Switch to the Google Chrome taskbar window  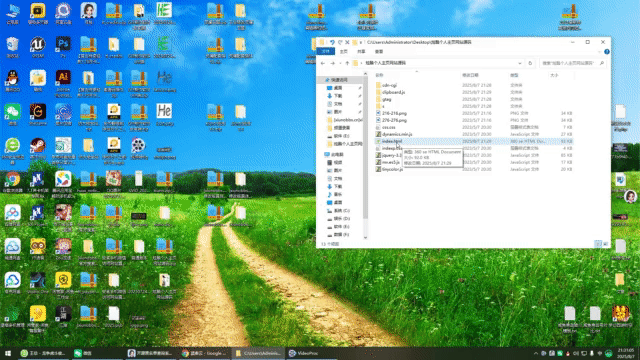tap(204, 353)
